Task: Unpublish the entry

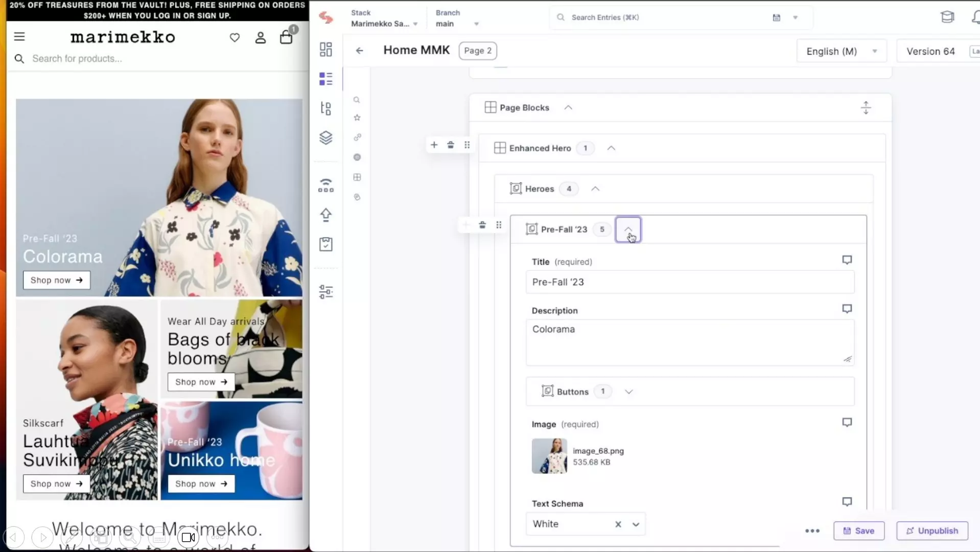Action: (932, 531)
